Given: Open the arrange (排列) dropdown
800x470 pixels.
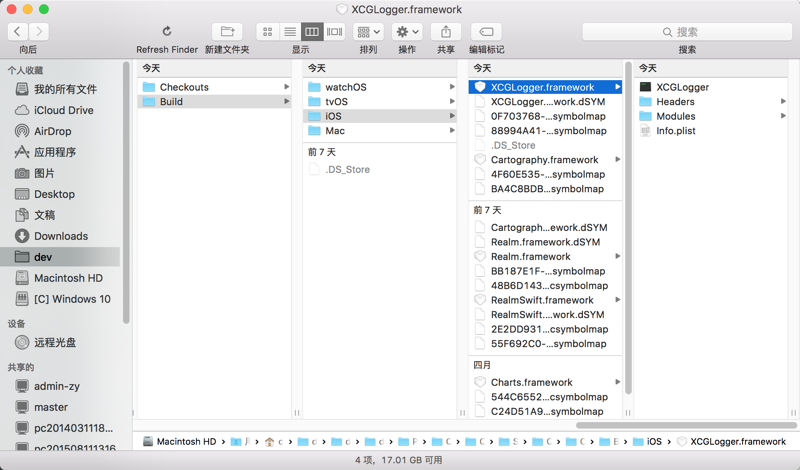Looking at the screenshot, I should (368, 32).
